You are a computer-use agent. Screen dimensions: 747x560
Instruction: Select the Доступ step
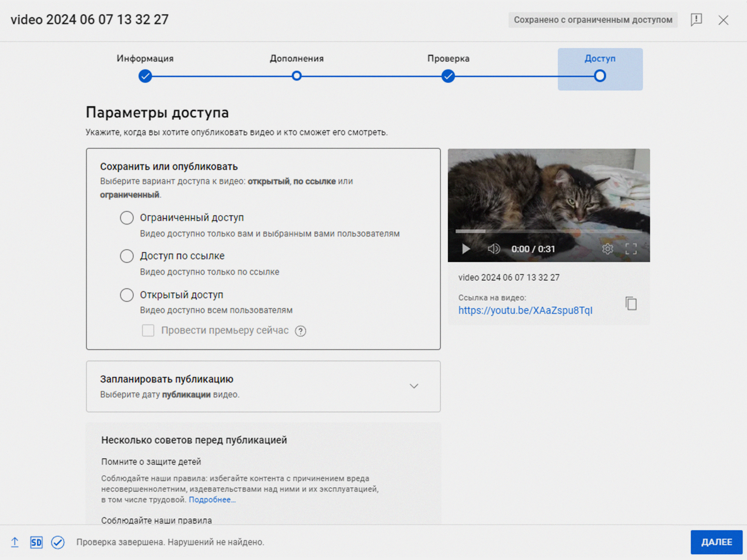[600, 69]
